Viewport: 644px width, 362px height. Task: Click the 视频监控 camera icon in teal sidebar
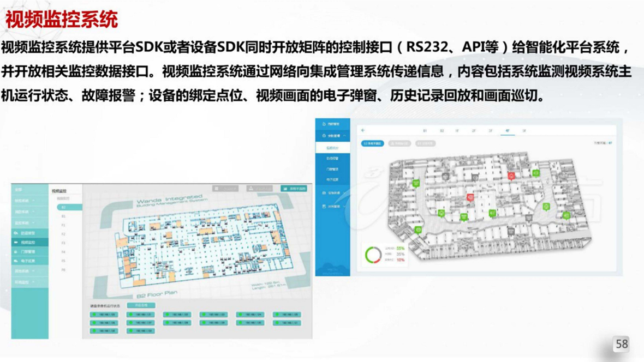click(16, 242)
